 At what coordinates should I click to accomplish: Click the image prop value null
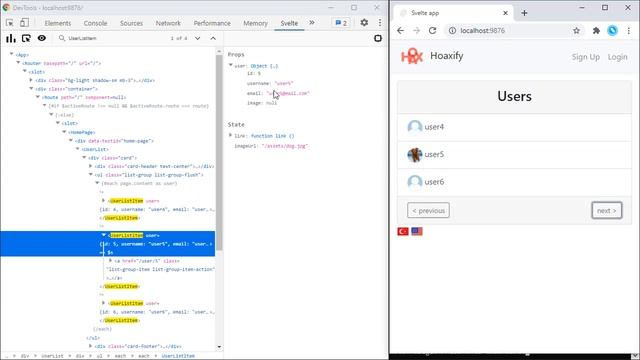pyautogui.click(x=271, y=103)
